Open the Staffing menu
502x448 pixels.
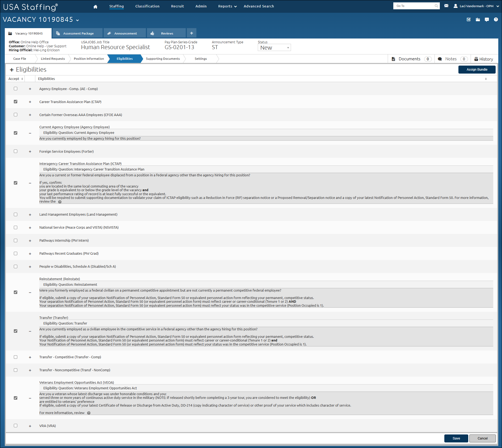pos(116,6)
